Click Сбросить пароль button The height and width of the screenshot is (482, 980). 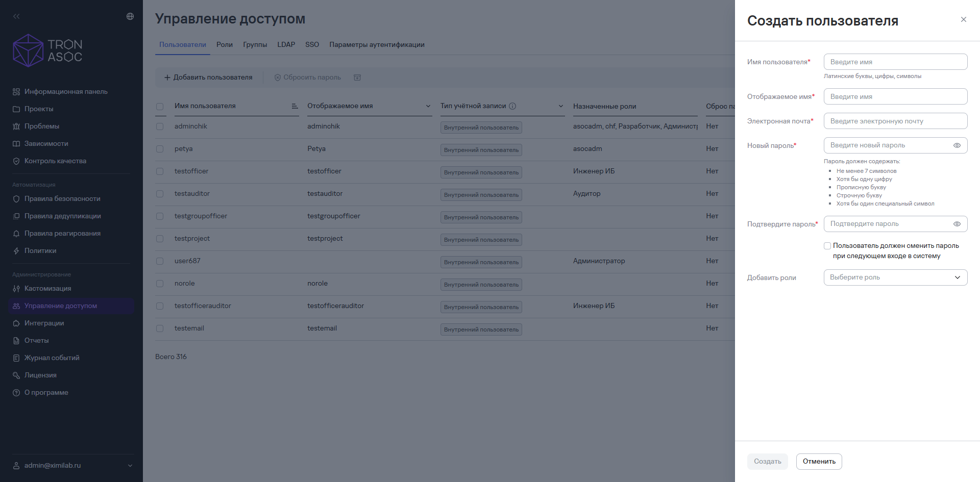[x=307, y=78]
